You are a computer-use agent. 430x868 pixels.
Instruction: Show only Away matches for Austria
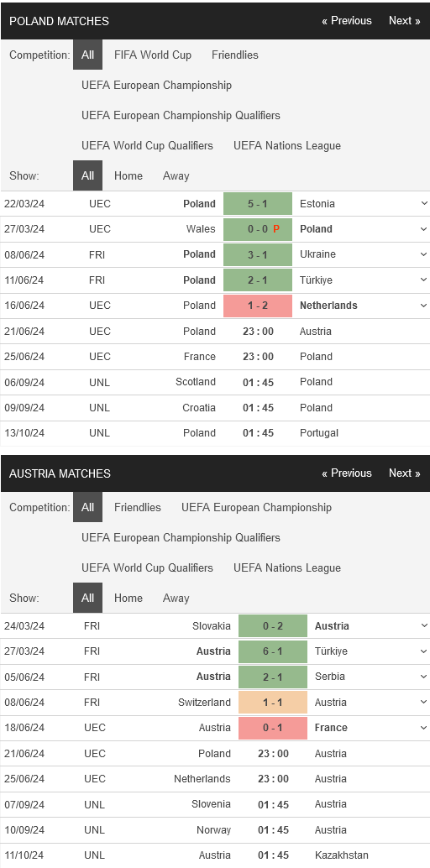[176, 598]
